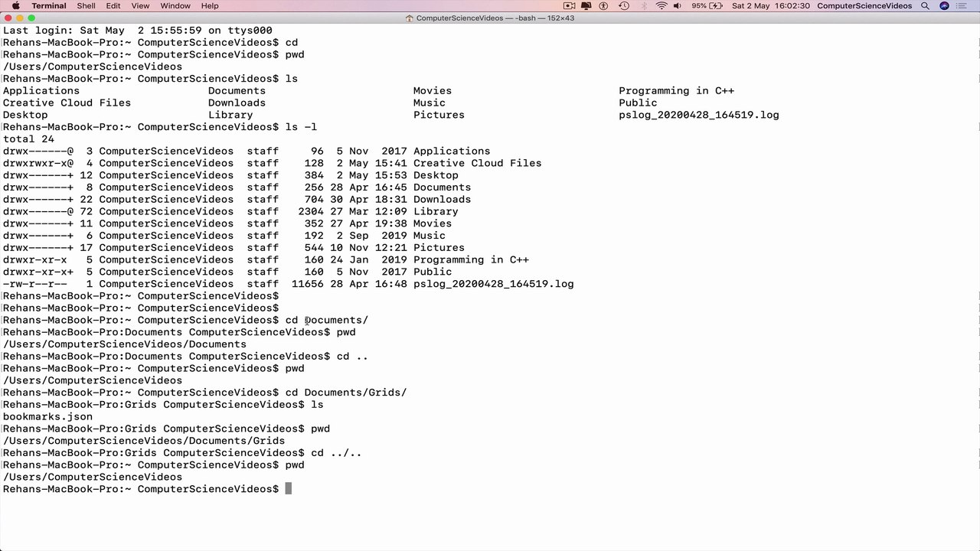Open the Terminal application menu
Screen dimensions: 980x551
[x=49, y=5]
